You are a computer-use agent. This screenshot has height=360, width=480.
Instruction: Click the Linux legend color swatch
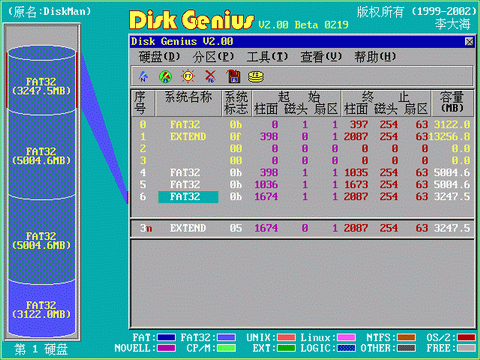[x=346, y=338]
